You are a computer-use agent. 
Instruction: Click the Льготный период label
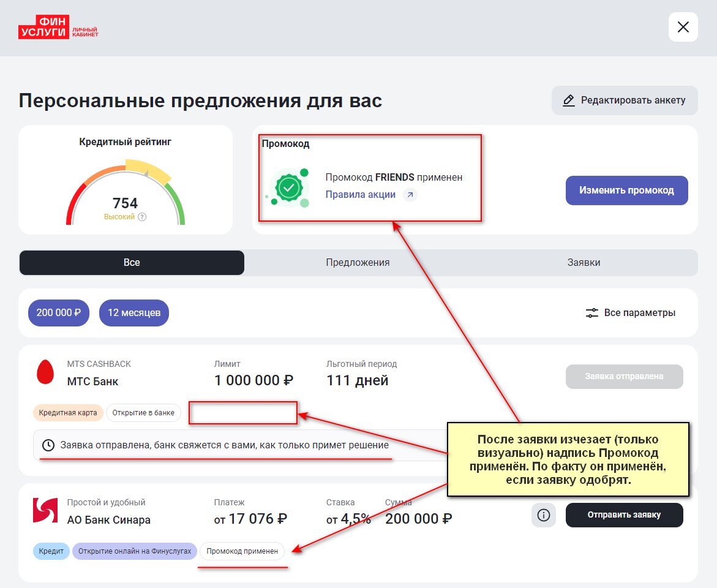(x=361, y=364)
